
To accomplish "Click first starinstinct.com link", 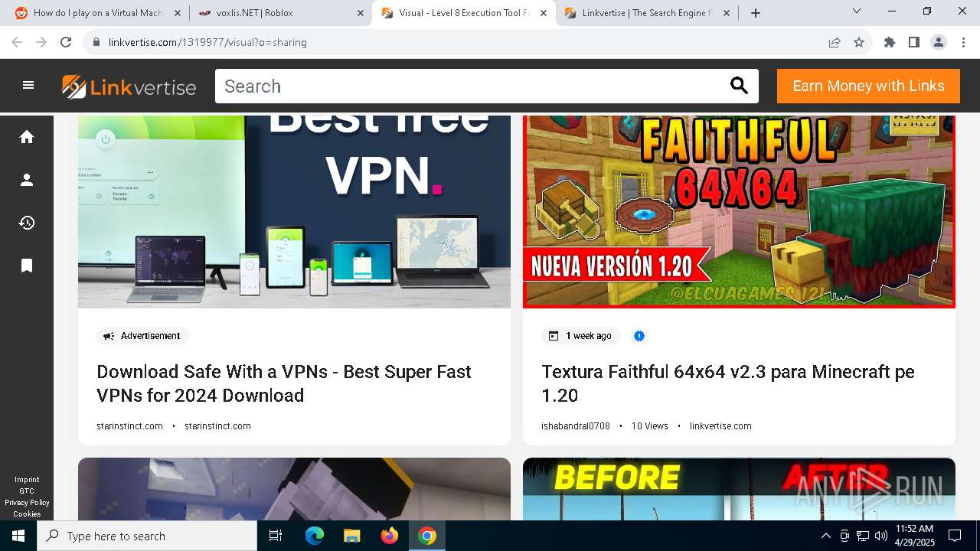I will 129,426.
